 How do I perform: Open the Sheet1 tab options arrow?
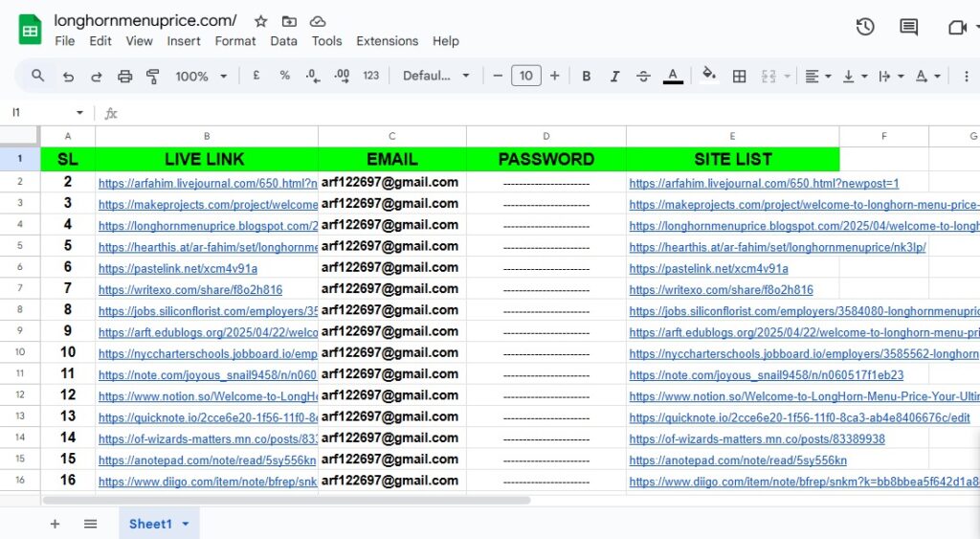click(x=186, y=524)
